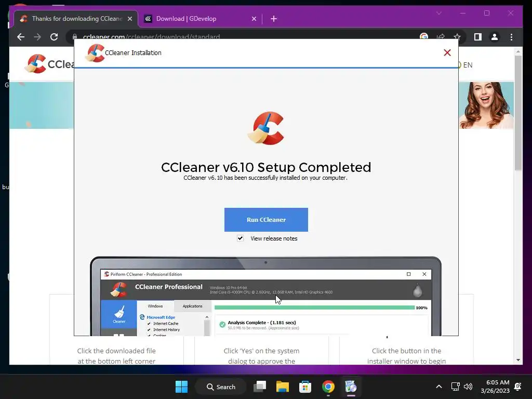Open a new Chrome tab

coord(274,19)
